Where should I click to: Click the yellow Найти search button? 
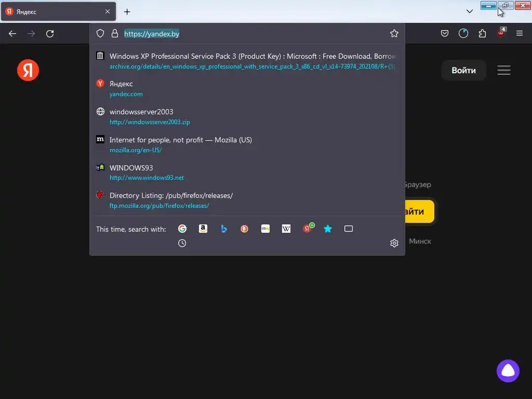[x=420, y=211]
